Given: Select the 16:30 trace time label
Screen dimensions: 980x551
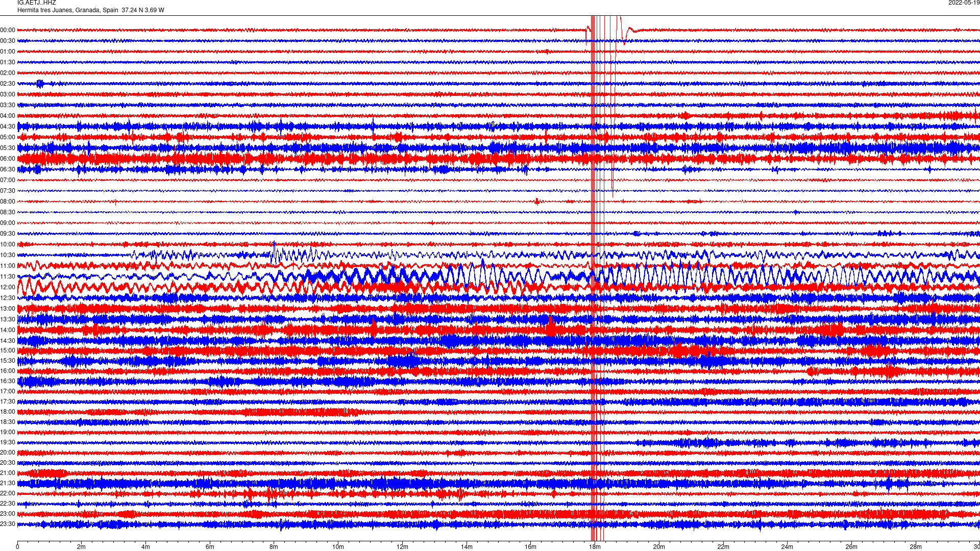Looking at the screenshot, I should coord(8,381).
